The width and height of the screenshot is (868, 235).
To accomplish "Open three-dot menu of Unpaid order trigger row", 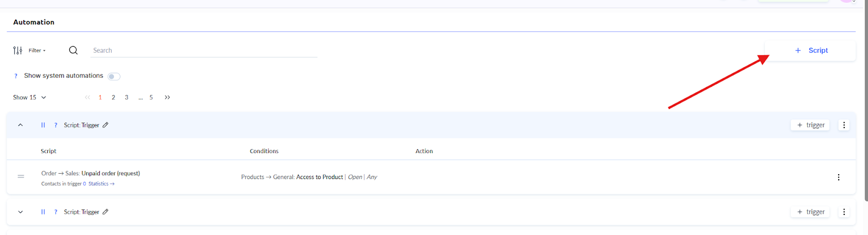I will pyautogui.click(x=838, y=177).
